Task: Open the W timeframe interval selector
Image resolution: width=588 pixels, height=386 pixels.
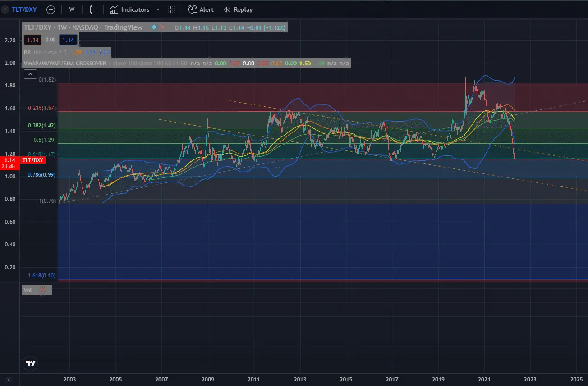Action: [72, 9]
